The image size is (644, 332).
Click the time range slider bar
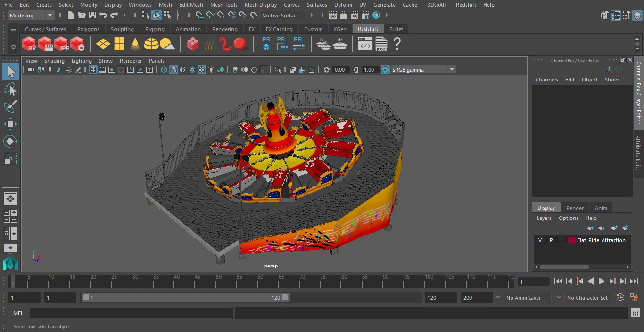click(x=186, y=298)
